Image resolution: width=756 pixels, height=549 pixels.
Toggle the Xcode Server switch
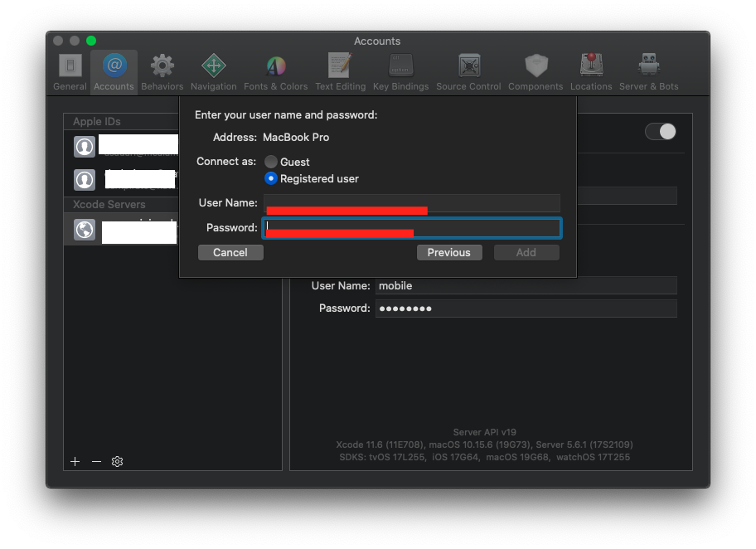tap(661, 132)
